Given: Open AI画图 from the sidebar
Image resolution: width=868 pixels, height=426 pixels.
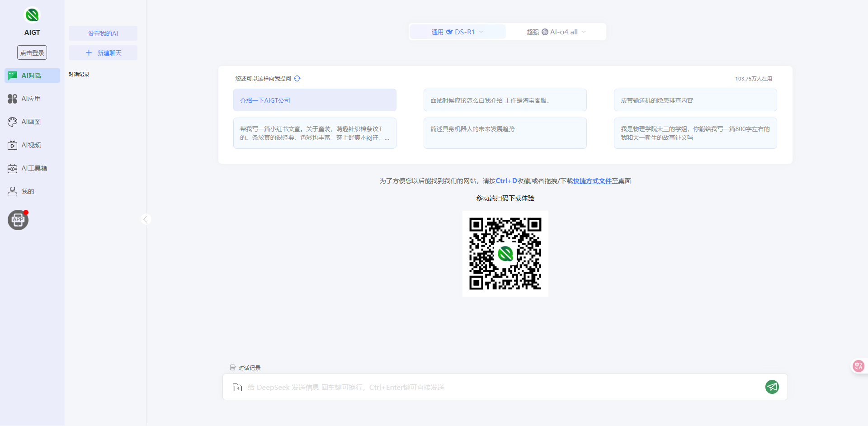Looking at the screenshot, I should click(31, 122).
